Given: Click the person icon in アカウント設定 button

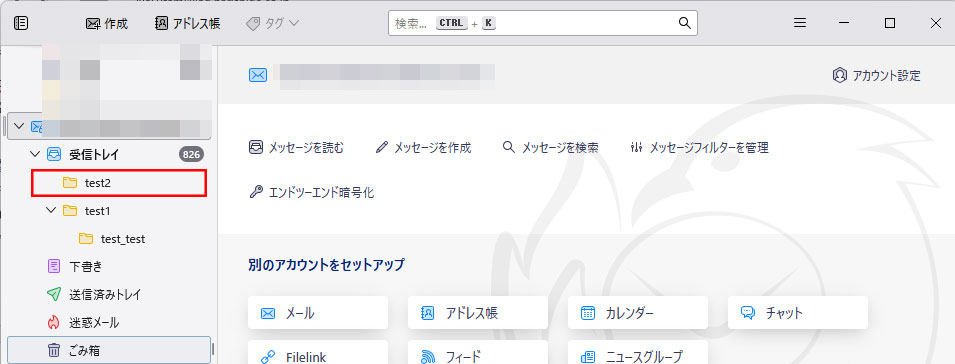Looking at the screenshot, I should (840, 75).
